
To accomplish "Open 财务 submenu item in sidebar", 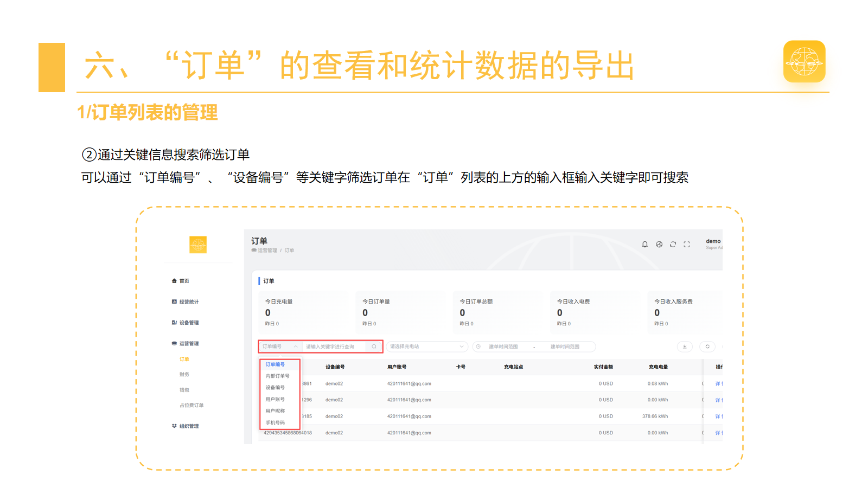I will point(184,375).
